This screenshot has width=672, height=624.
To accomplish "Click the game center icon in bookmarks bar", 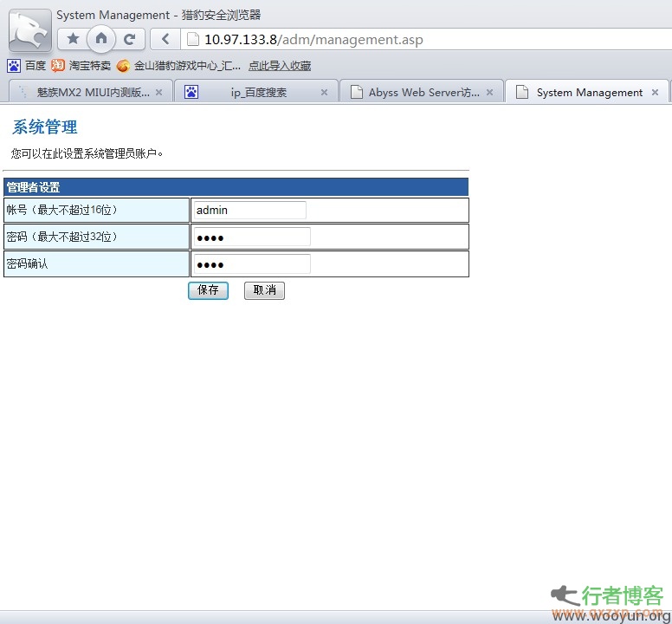I will coord(123,66).
